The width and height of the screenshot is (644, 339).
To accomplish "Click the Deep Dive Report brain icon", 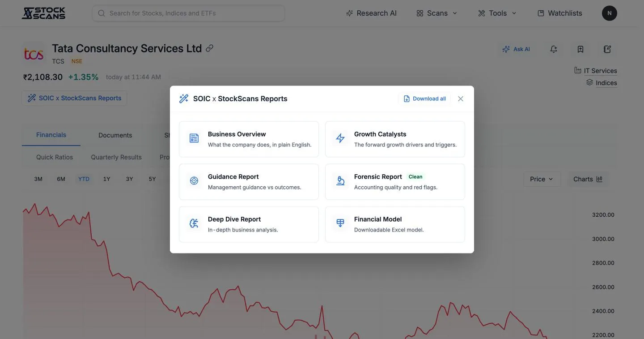I will (x=194, y=223).
